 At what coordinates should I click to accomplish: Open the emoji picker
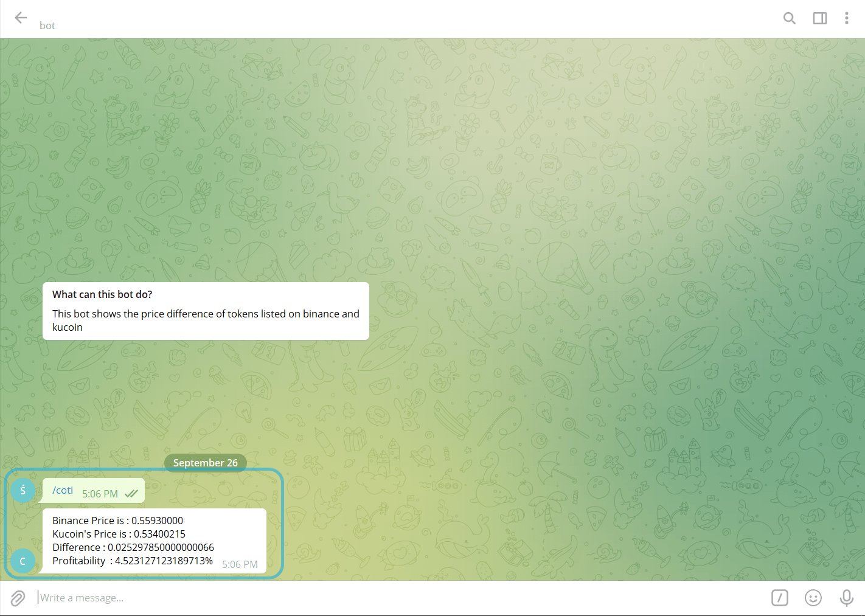pos(813,598)
